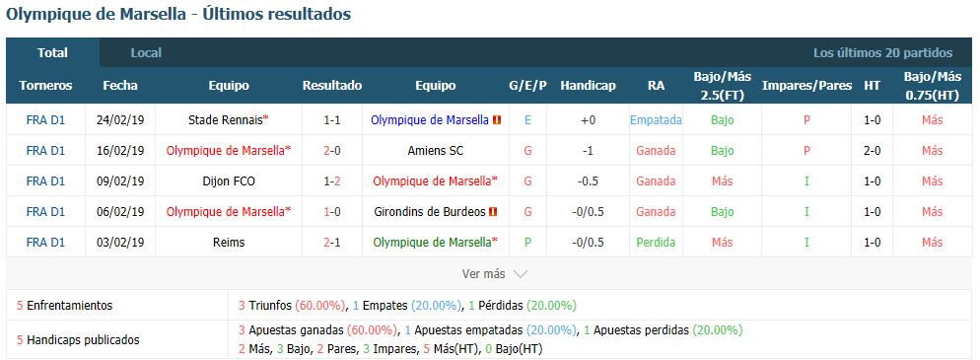Click the red card icon beside Girondins de Burdeos
The image size is (980, 360).
tap(493, 212)
